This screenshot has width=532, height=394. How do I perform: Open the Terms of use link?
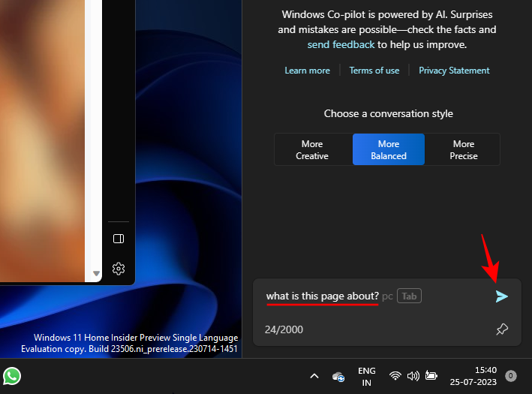point(374,71)
